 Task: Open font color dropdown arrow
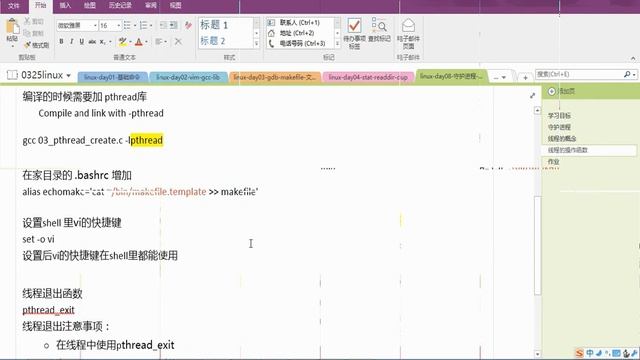click(x=146, y=42)
